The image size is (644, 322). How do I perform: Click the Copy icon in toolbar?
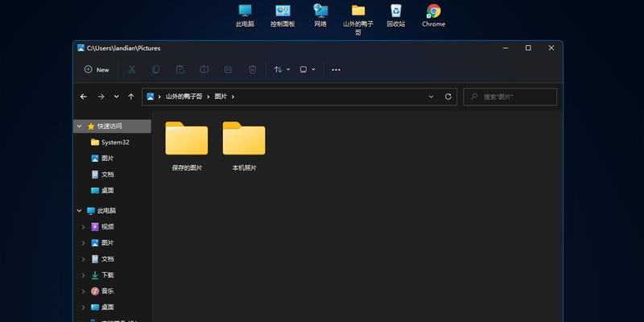[x=155, y=70]
